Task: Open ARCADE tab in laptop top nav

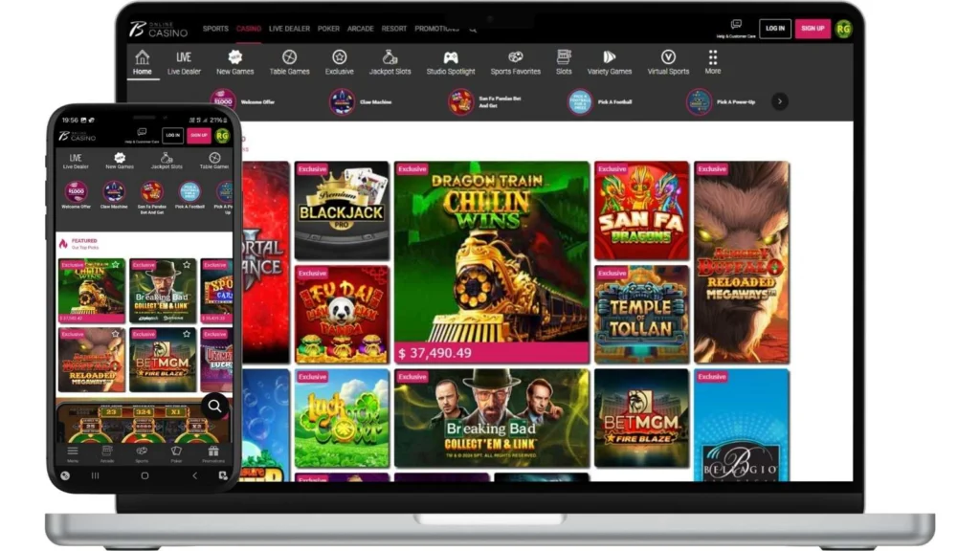Action: pyautogui.click(x=361, y=29)
